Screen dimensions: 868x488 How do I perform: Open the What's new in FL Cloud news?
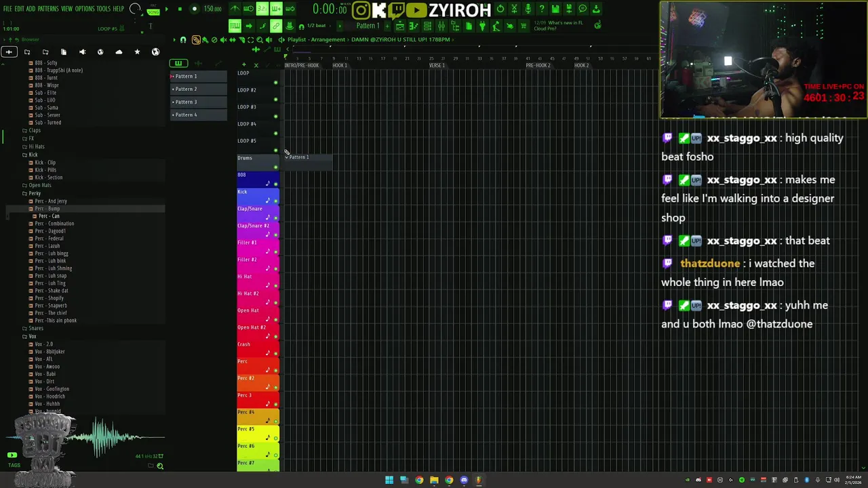(x=558, y=26)
